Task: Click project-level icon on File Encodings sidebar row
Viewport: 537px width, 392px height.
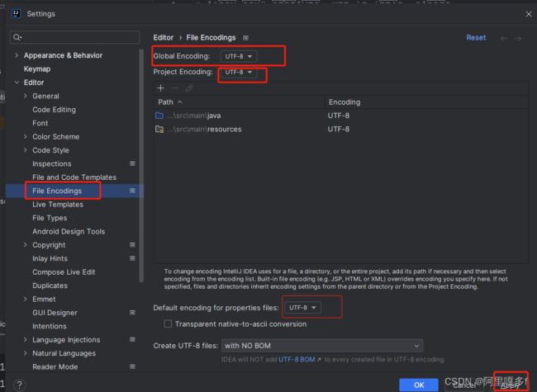Action: click(132, 191)
